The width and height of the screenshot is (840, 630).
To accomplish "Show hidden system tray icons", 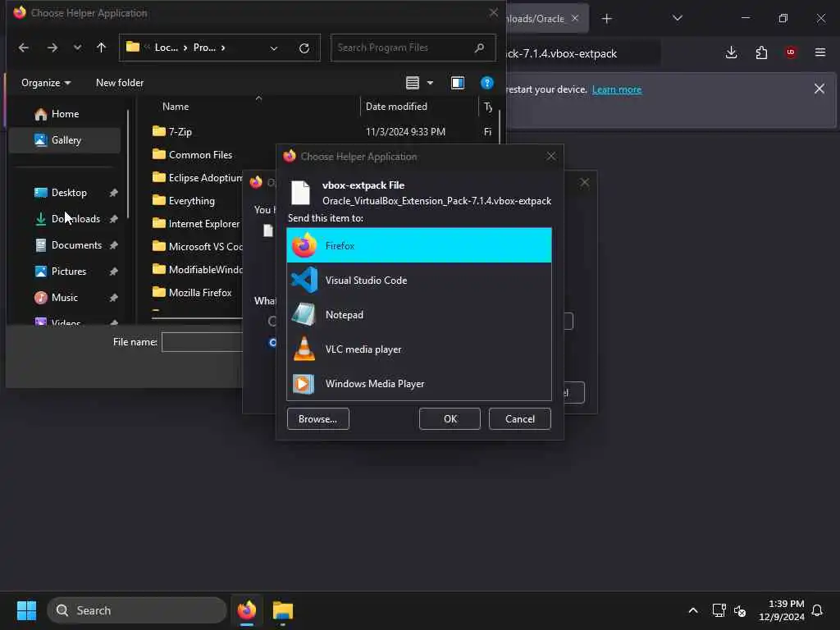I will point(692,610).
